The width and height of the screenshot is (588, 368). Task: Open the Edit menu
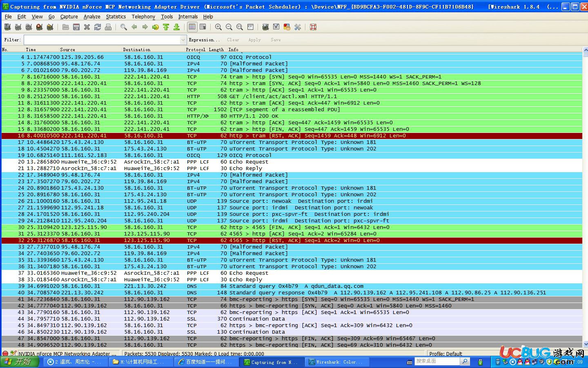pyautogui.click(x=22, y=17)
